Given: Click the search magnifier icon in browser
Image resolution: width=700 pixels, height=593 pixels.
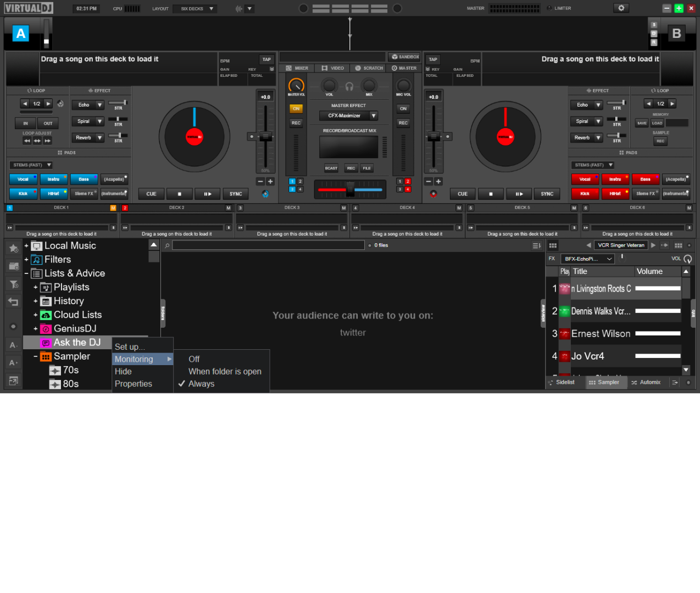Looking at the screenshot, I should click(x=167, y=245).
